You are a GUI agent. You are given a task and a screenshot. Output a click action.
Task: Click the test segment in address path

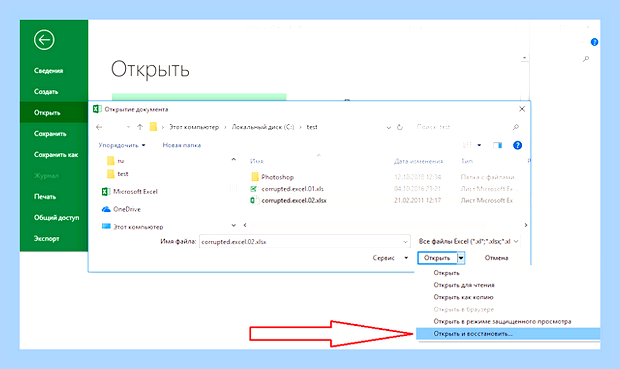pyautogui.click(x=312, y=127)
